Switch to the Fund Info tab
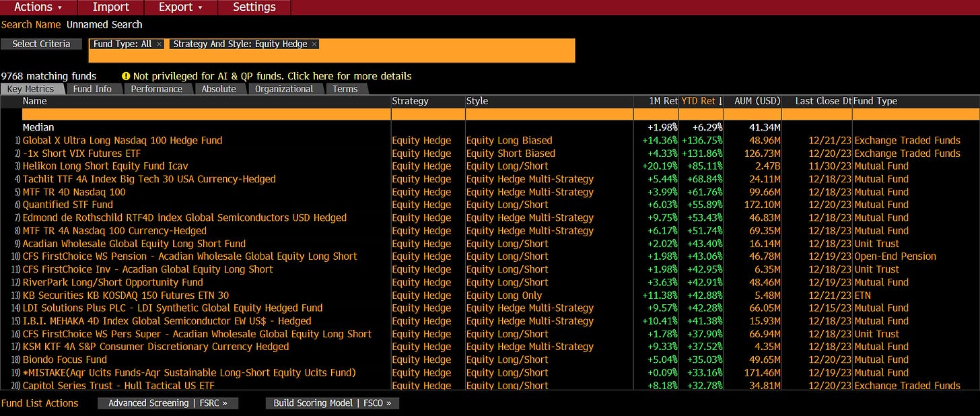Image resolution: width=980 pixels, height=416 pixels. point(92,89)
